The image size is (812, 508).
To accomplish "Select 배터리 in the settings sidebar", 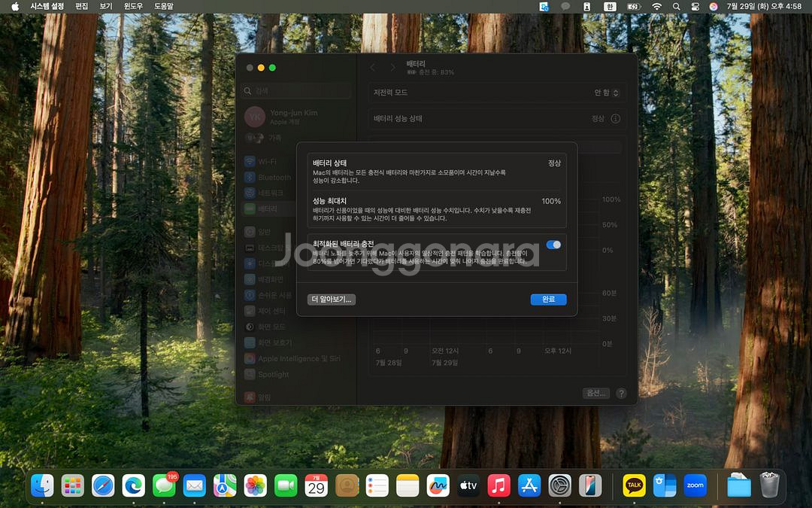I will click(x=296, y=208).
